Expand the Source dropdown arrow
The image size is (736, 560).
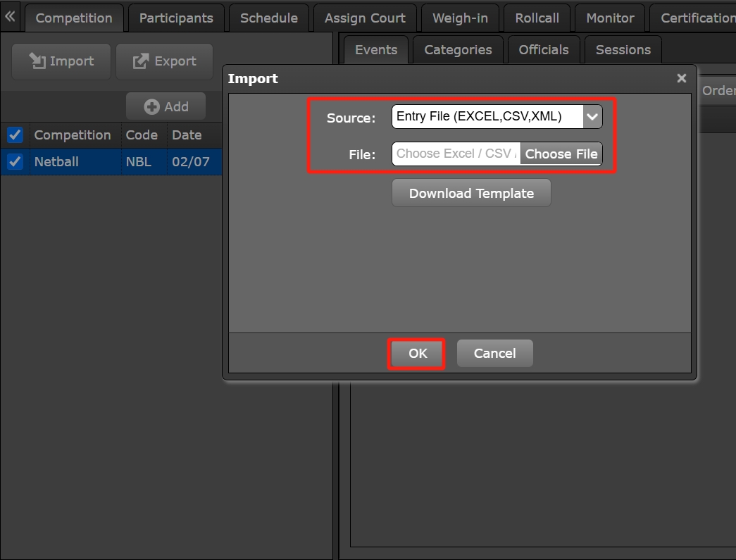[x=592, y=117]
